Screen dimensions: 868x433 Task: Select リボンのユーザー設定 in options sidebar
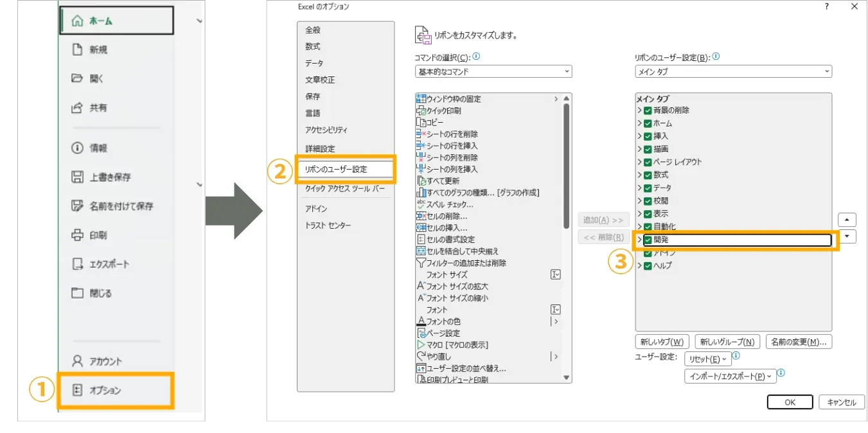346,169
